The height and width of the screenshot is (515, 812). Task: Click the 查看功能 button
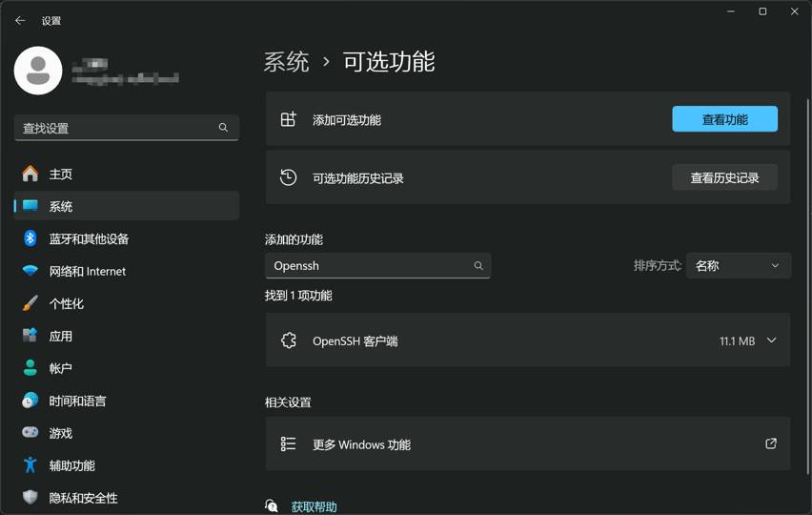724,119
